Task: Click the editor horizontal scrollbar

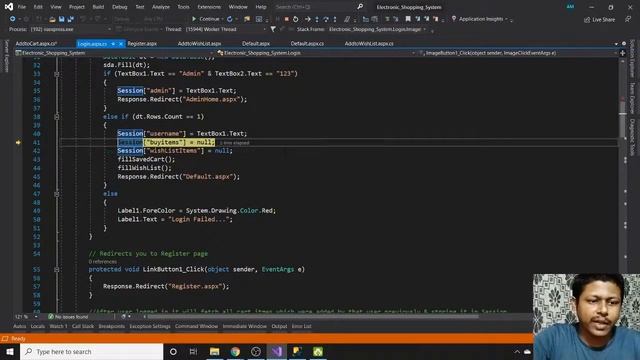Action: 313,316
